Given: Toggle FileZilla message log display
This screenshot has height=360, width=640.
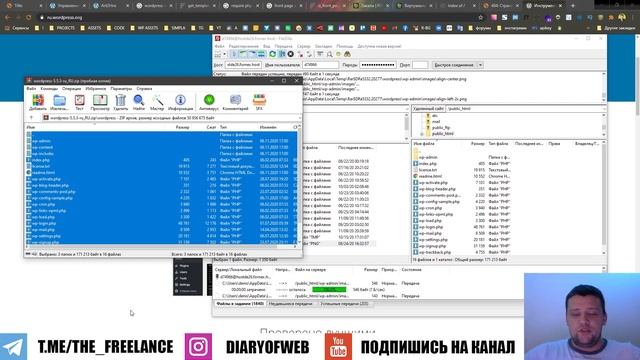Looking at the screenshot, I should pyautogui.click(x=234, y=54).
